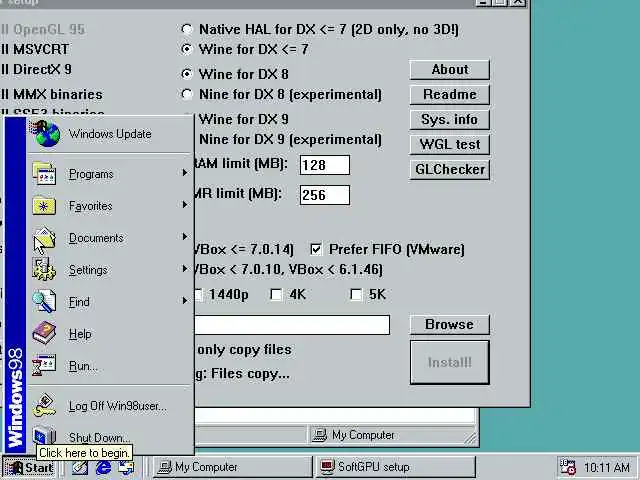This screenshot has width=640, height=480.
Task: Enable the 4K resolution checkbox
Action: pos(276,294)
